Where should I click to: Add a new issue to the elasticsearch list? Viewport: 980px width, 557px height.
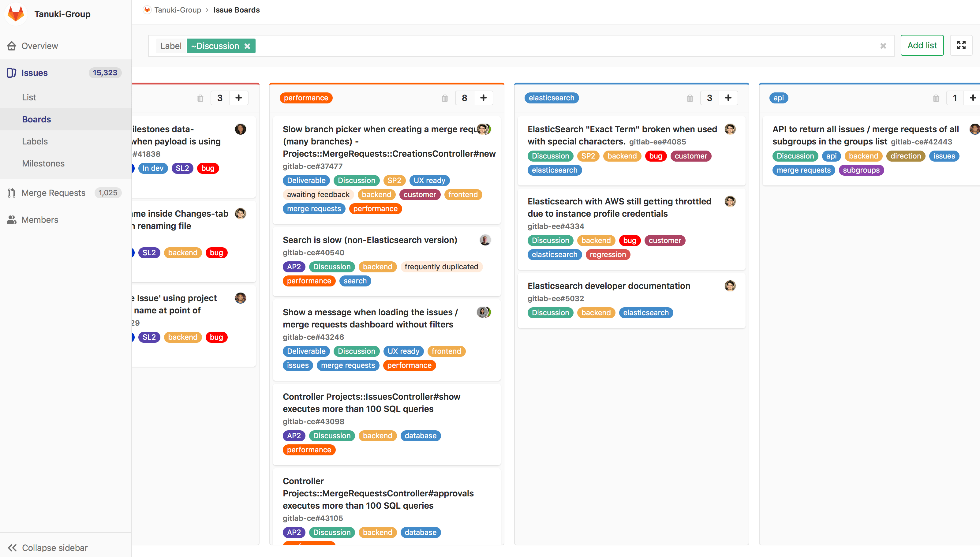(728, 98)
